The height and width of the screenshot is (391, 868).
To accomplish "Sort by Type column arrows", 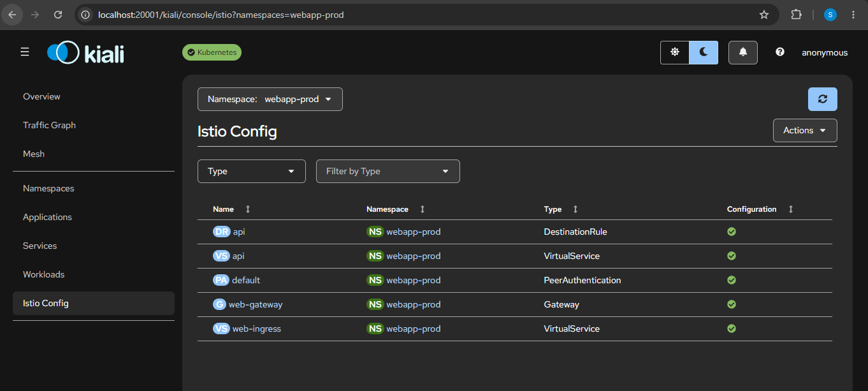I will pyautogui.click(x=575, y=209).
